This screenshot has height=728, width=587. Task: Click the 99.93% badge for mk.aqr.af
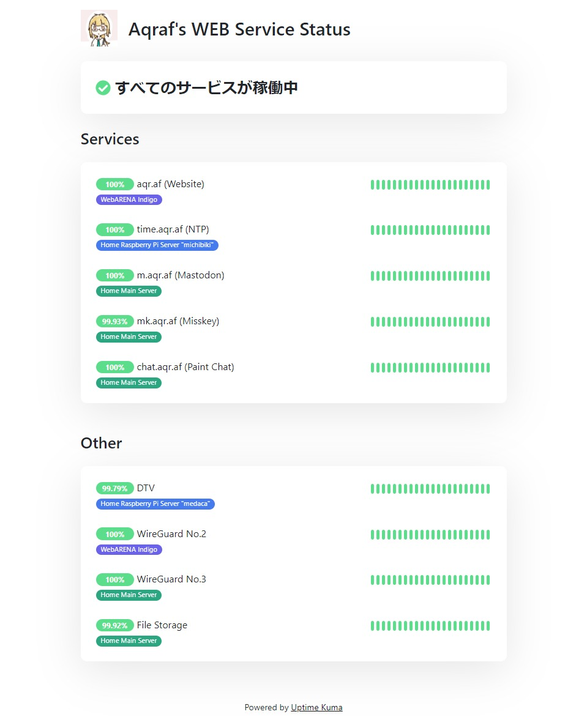pos(114,321)
